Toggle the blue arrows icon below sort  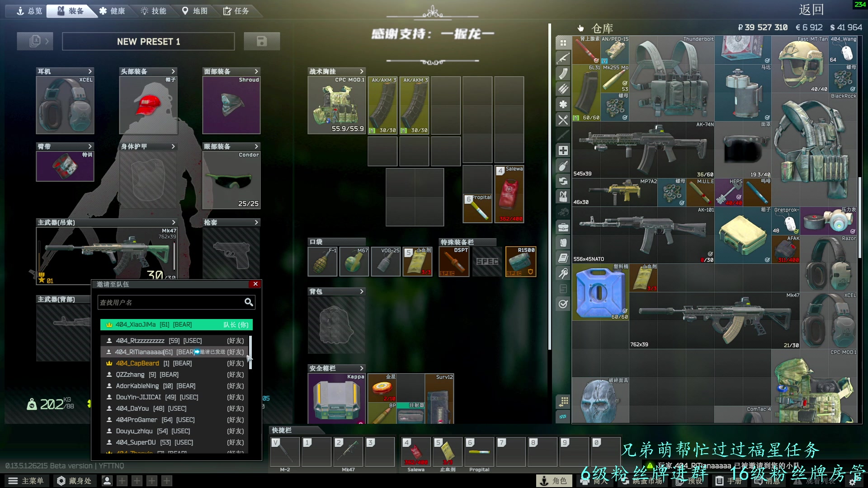[563, 417]
